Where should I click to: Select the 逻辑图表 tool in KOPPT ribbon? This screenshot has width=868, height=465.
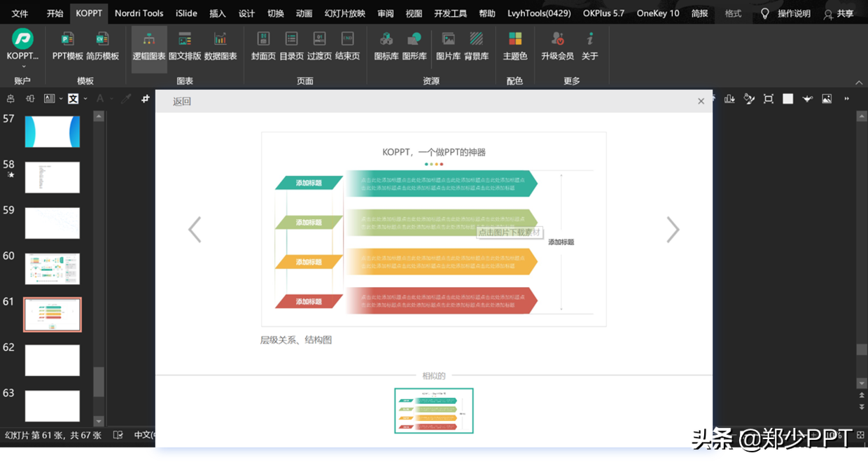click(x=148, y=49)
